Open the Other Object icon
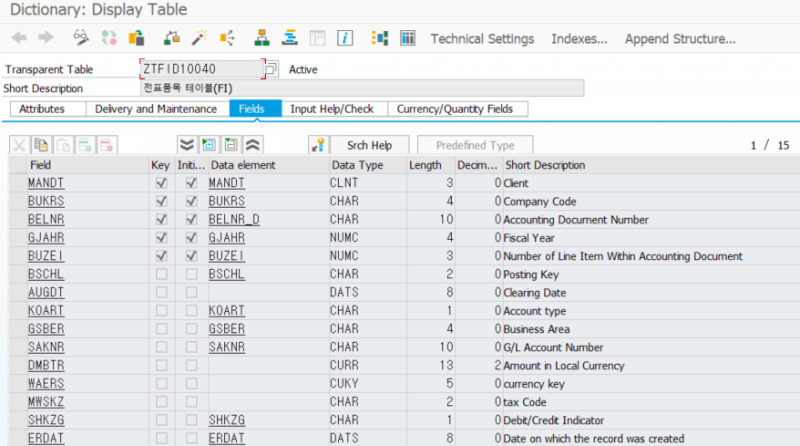The width and height of the screenshot is (800, 446). tap(136, 38)
